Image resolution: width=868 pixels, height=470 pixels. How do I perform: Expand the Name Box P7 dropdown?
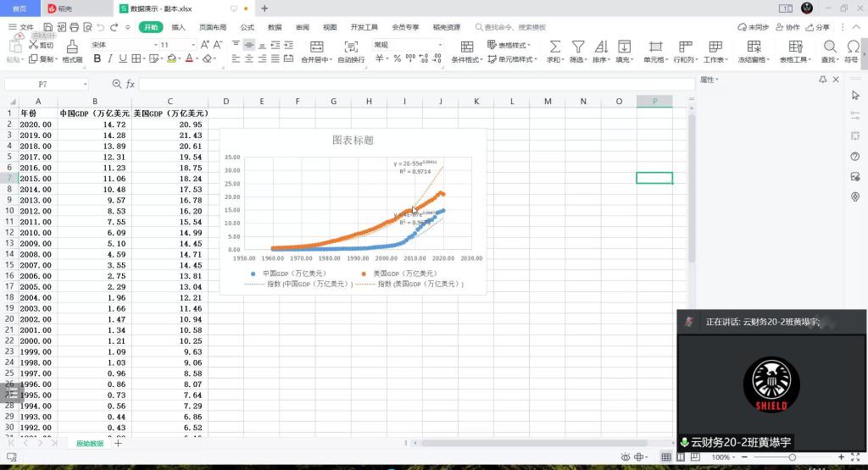tap(86, 85)
